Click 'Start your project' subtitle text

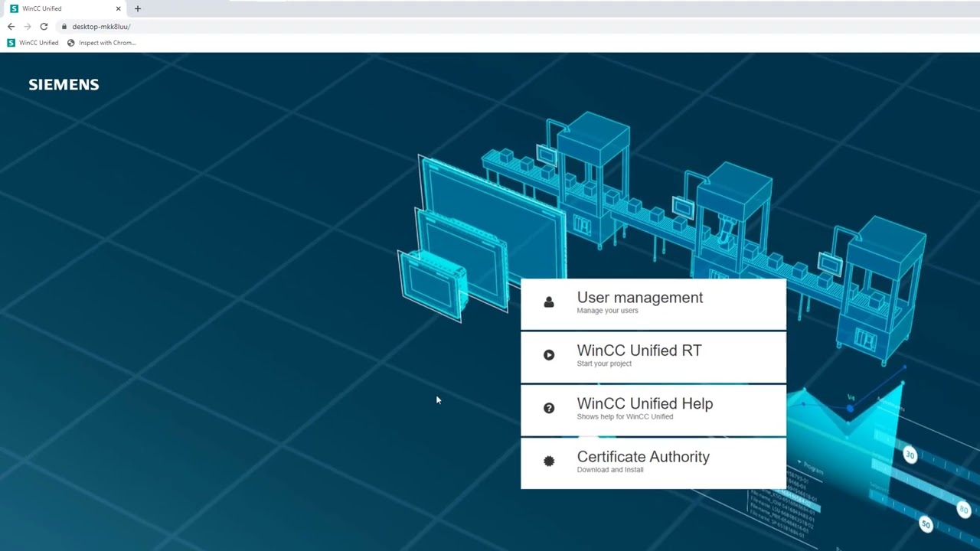pyautogui.click(x=604, y=364)
